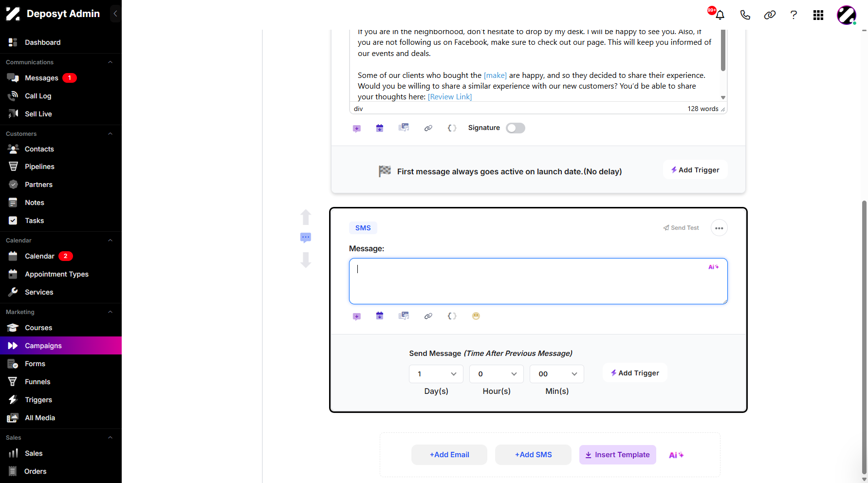The image size is (868, 483).
Task: Collapse sidebar with the arrow button
Action: click(115, 14)
